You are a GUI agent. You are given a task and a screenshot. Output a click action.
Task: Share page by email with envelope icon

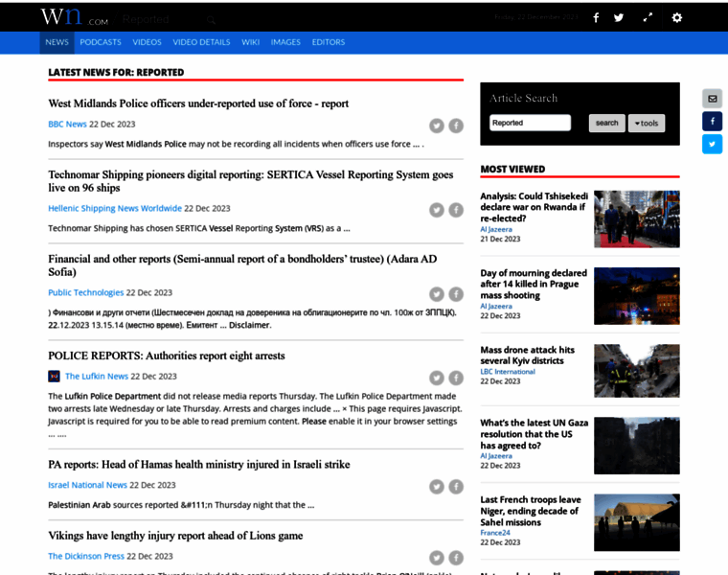coord(713,99)
